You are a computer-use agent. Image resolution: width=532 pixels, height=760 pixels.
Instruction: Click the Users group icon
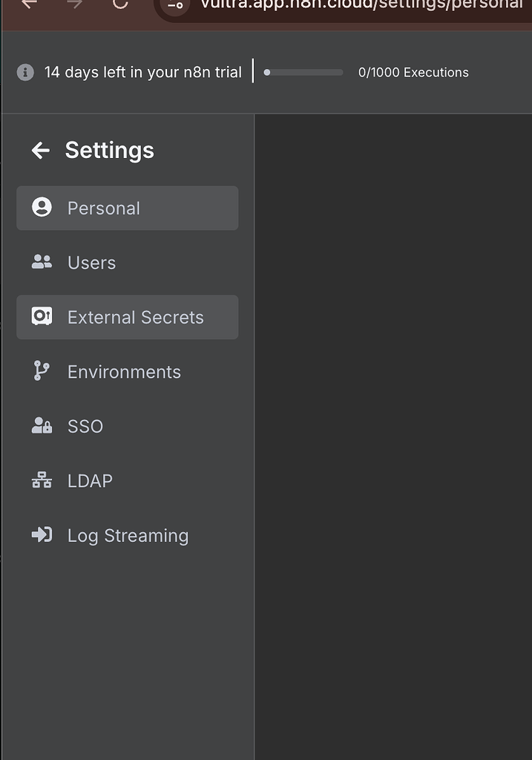[42, 262]
